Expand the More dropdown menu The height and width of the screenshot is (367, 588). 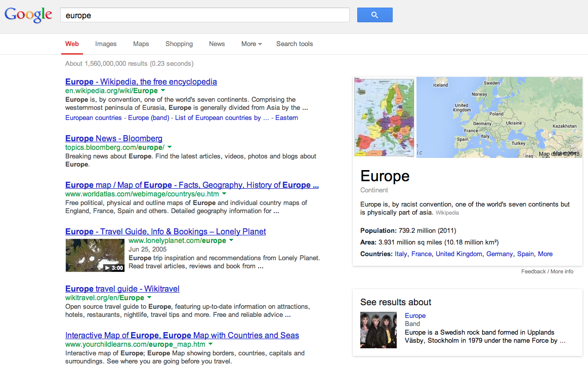[251, 44]
